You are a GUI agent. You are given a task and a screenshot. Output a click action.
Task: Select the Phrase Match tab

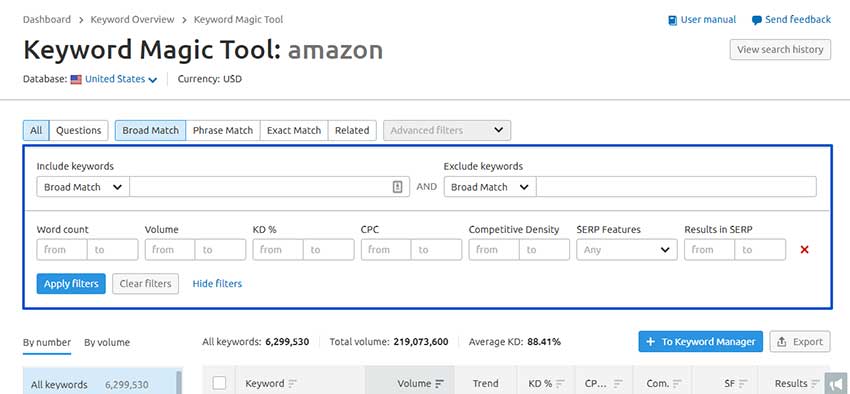[x=223, y=131]
